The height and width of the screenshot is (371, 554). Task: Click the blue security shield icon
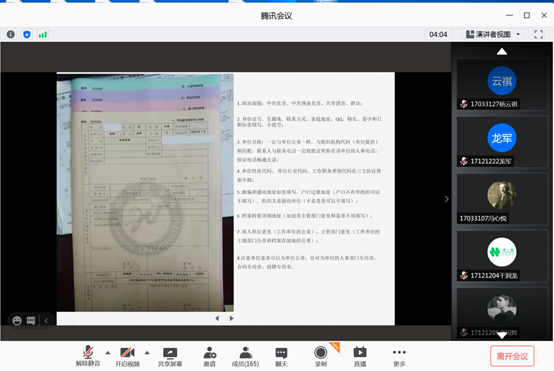click(x=27, y=34)
